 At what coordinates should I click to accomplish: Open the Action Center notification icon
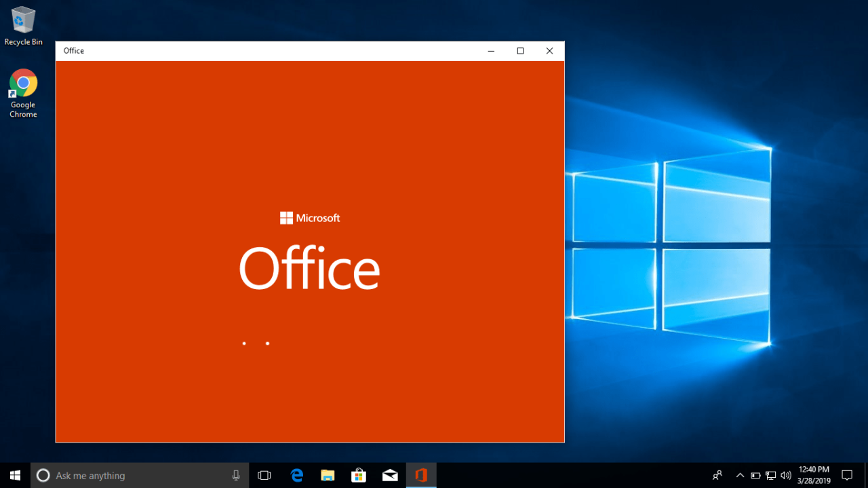click(x=848, y=475)
